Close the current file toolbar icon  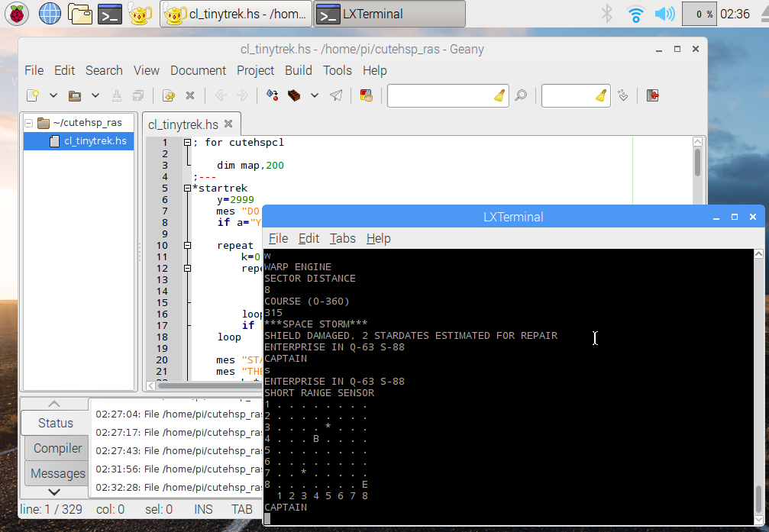point(190,95)
